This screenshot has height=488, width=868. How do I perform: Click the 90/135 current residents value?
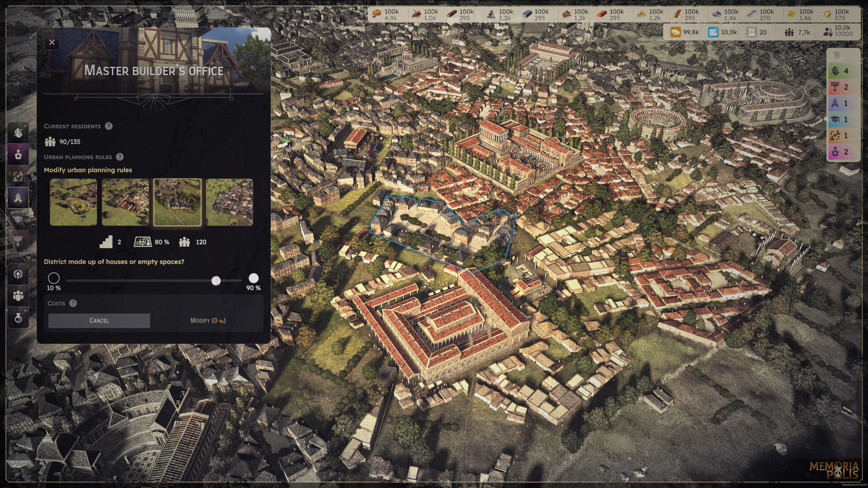tap(70, 142)
